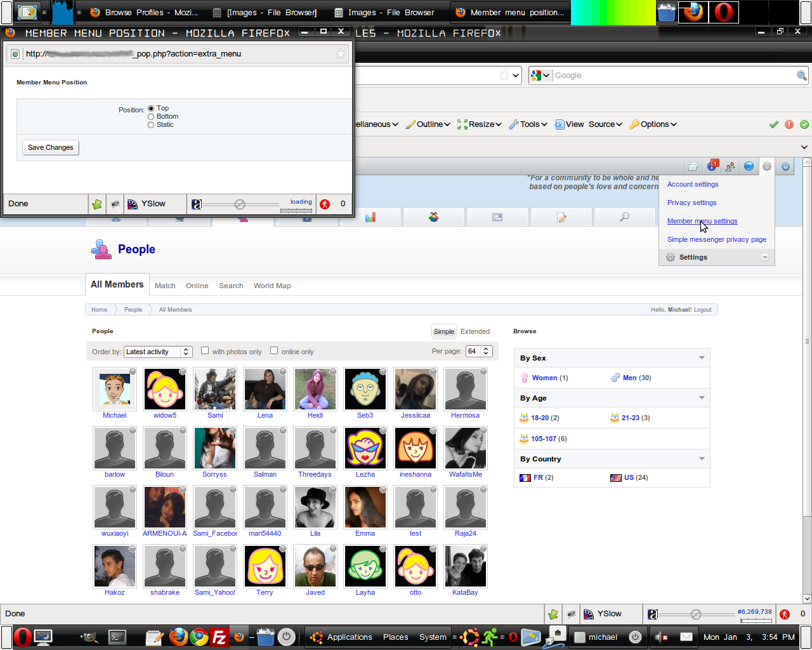Collapse the By Sex browse section

702,358
